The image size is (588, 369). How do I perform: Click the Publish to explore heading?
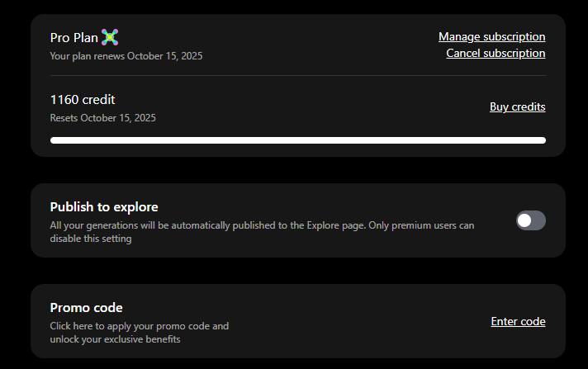(104, 207)
